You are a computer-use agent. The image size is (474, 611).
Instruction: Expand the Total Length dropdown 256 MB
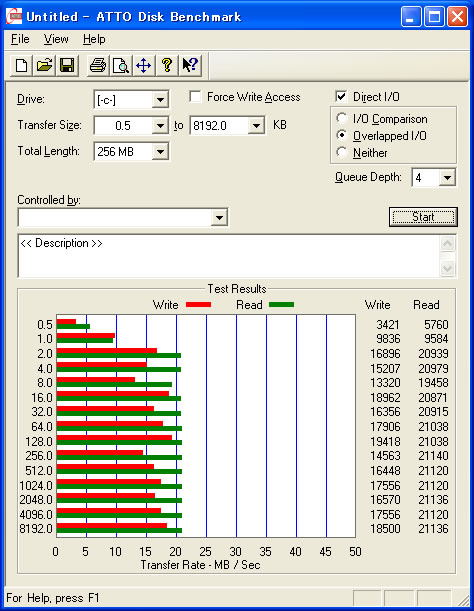[160, 152]
